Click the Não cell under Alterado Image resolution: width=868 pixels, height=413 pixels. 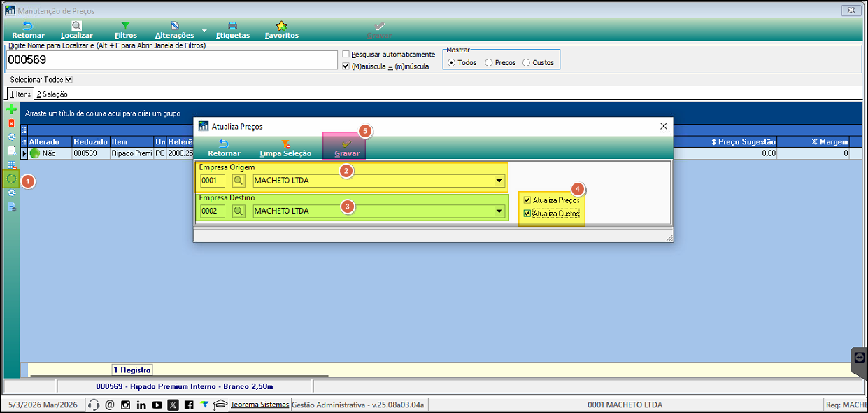point(50,153)
